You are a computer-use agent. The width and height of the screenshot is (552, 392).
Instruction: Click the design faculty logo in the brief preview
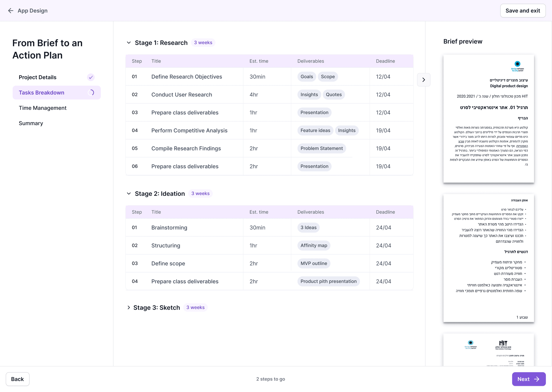517,66
